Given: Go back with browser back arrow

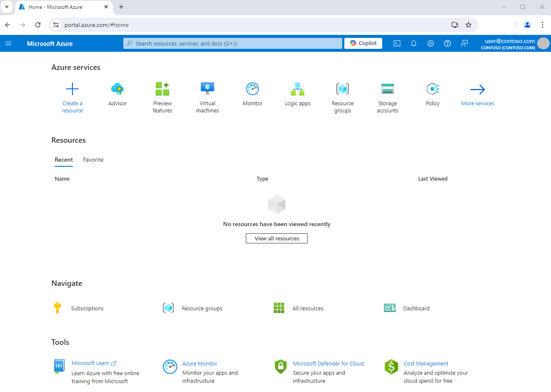Looking at the screenshot, I should pos(8,25).
